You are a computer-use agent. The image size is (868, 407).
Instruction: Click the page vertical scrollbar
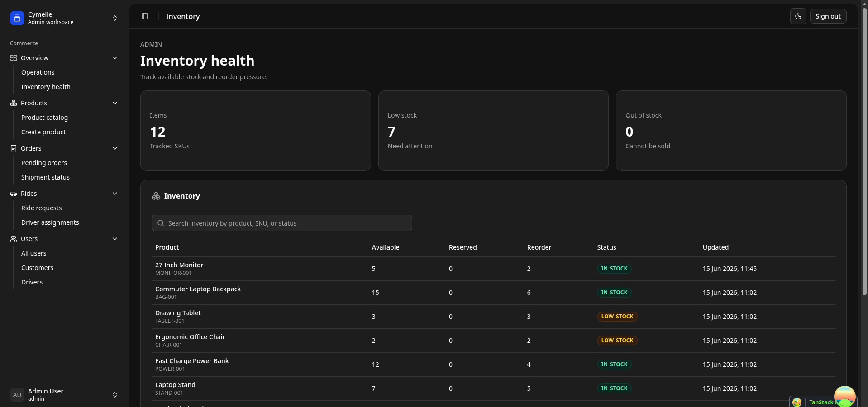tap(864, 151)
